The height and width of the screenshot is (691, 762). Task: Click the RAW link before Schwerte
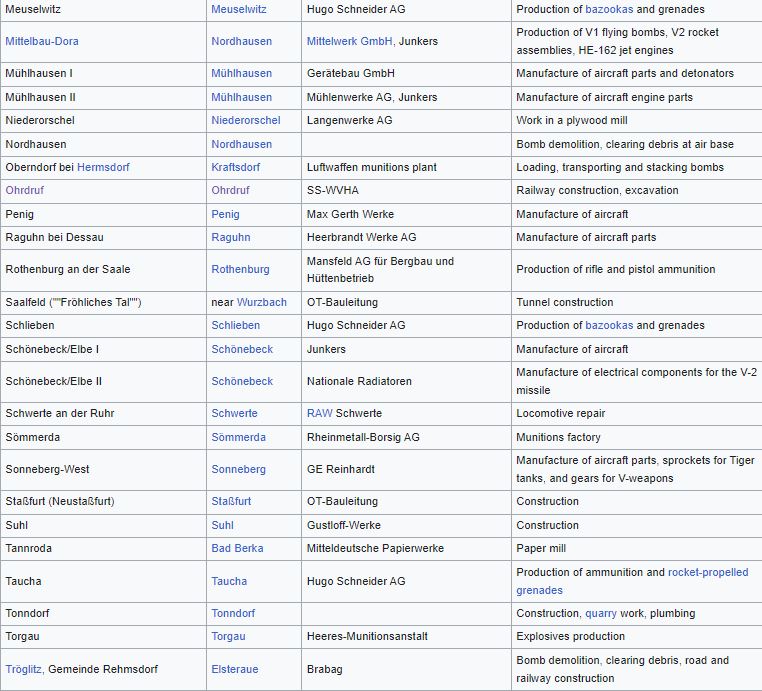pyautogui.click(x=319, y=413)
